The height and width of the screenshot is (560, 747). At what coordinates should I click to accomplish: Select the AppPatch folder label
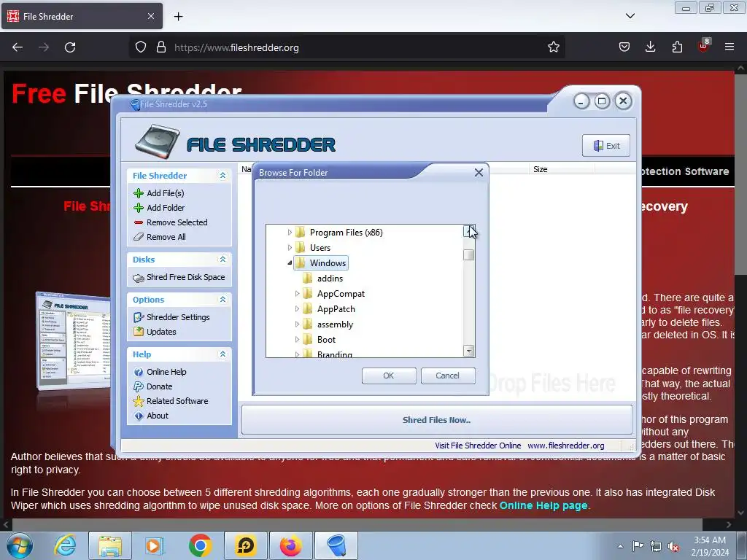point(336,309)
